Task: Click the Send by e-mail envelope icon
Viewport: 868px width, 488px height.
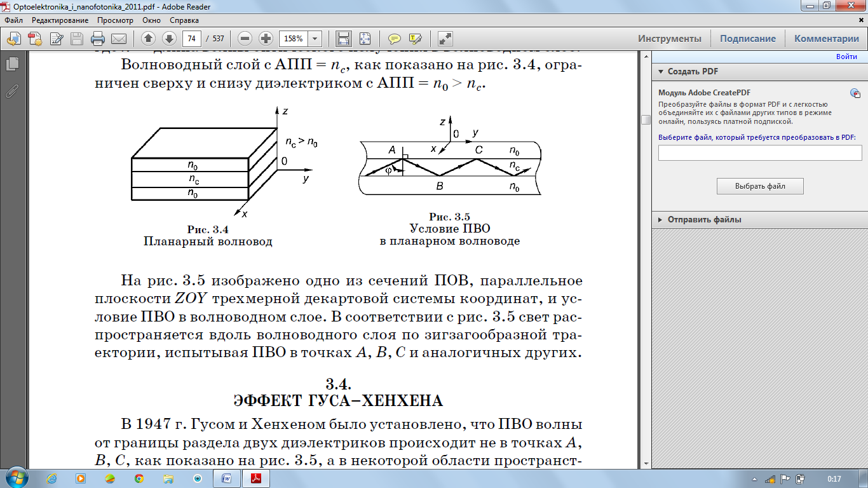Action: tap(118, 38)
